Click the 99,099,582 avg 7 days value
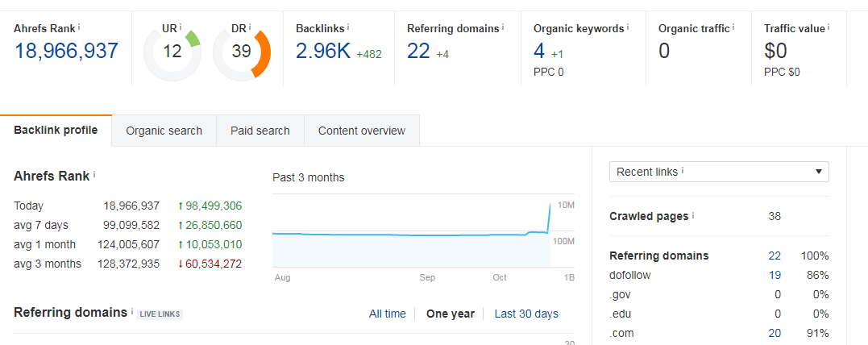Screen dimensions: 868x345 131,226
